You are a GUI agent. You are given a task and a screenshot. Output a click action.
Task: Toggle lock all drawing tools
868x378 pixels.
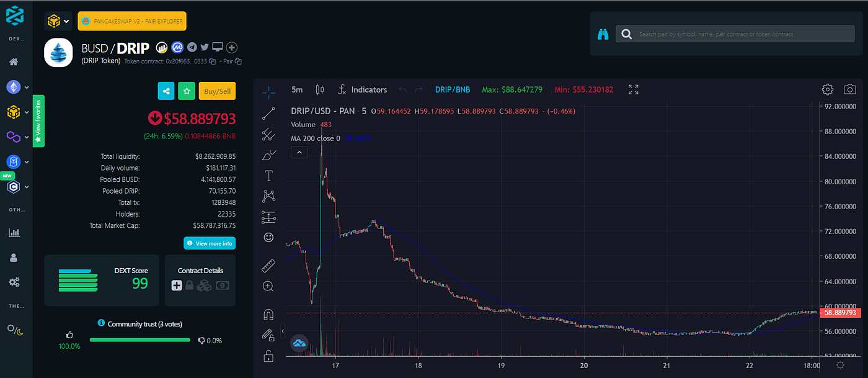268,356
